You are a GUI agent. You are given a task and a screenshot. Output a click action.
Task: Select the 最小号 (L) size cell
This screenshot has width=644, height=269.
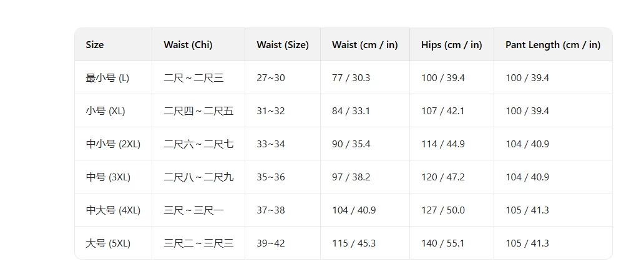point(107,78)
